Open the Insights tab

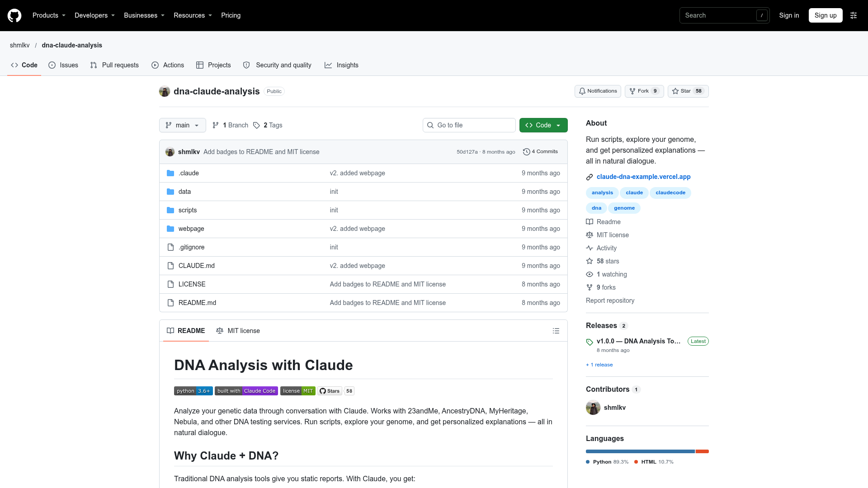coord(341,65)
